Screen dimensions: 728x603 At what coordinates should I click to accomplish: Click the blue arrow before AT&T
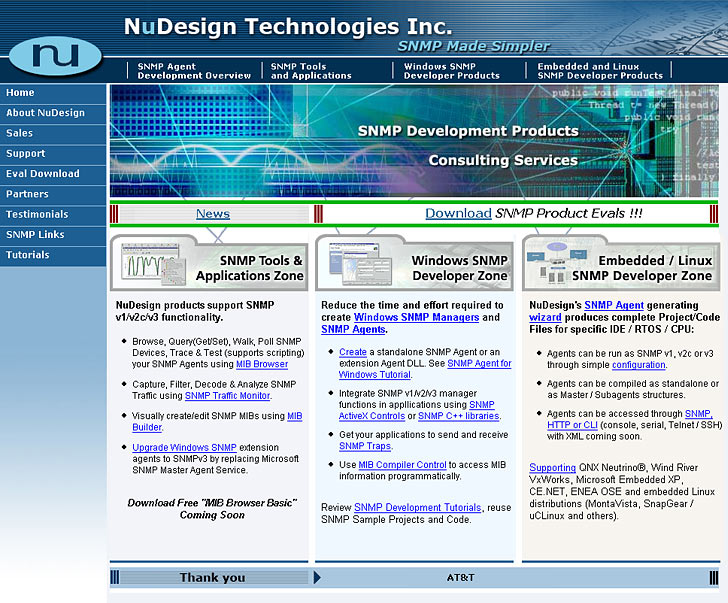(x=317, y=577)
